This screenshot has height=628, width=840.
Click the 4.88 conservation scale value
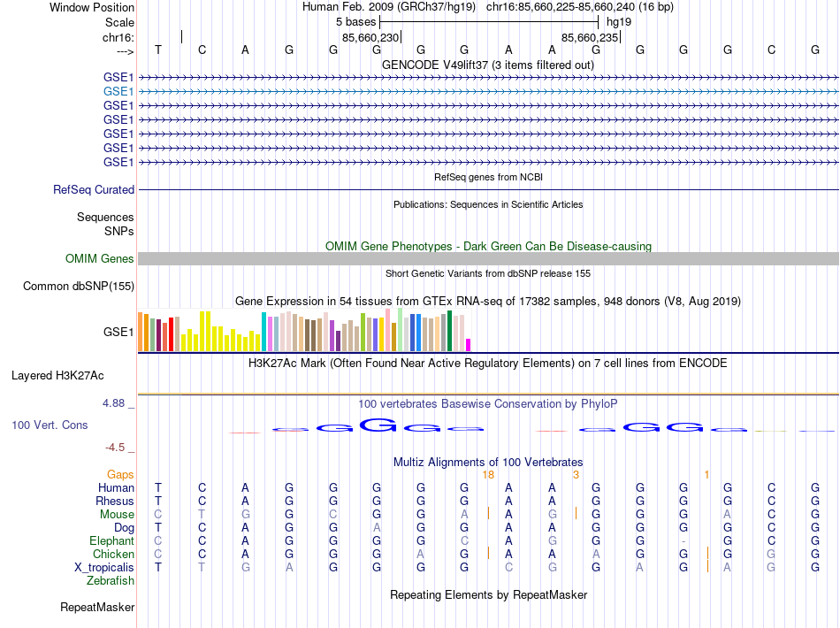113,403
